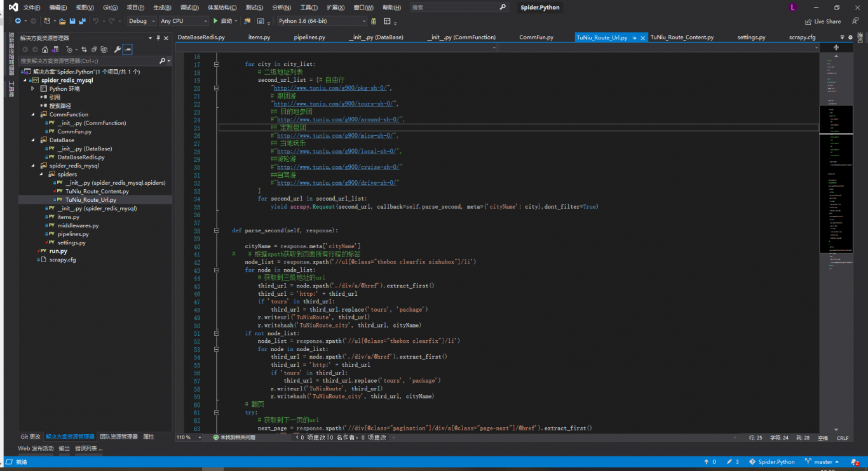Select middlewares.py in Solution Explorer
The height and width of the screenshot is (471, 868).
(x=78, y=225)
